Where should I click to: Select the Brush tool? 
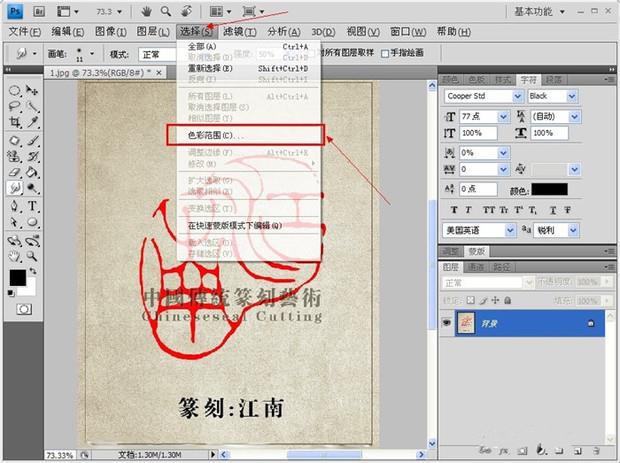32,140
